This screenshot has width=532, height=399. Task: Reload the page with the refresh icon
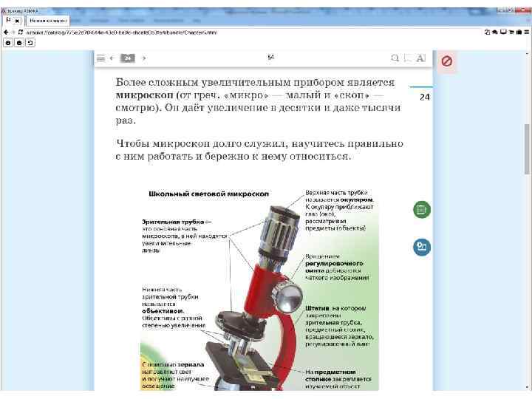pos(21,33)
